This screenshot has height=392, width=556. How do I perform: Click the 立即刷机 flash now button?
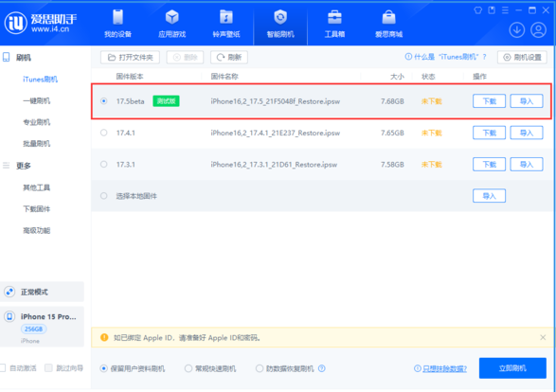point(512,368)
